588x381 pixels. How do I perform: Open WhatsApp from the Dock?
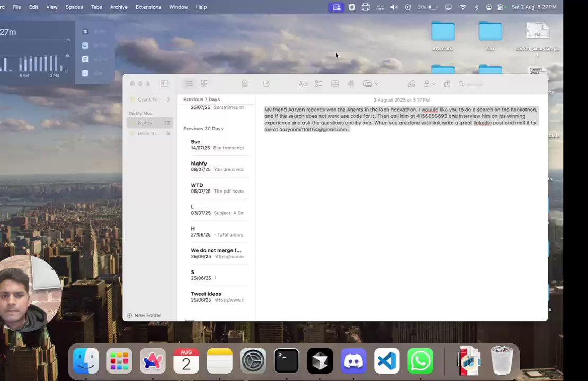click(421, 361)
